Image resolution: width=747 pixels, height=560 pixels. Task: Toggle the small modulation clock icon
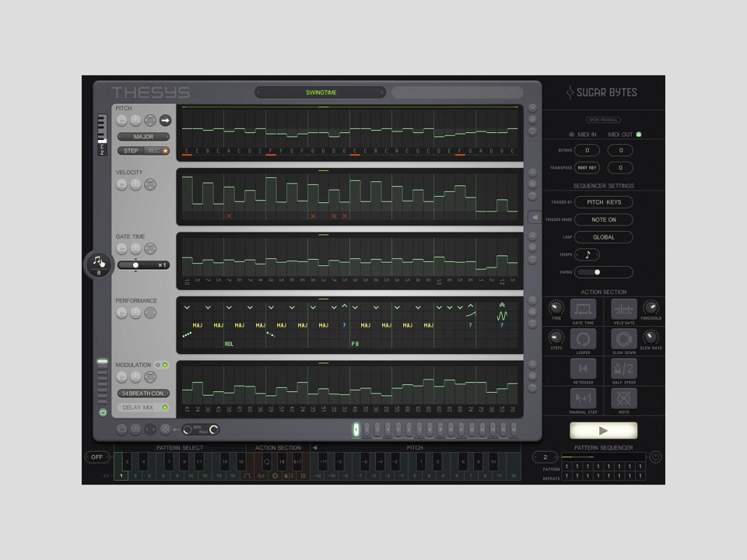pyautogui.click(x=158, y=365)
